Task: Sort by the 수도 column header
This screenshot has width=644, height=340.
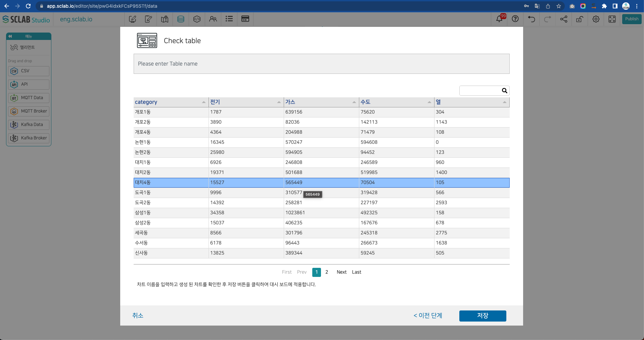Action: [397, 102]
